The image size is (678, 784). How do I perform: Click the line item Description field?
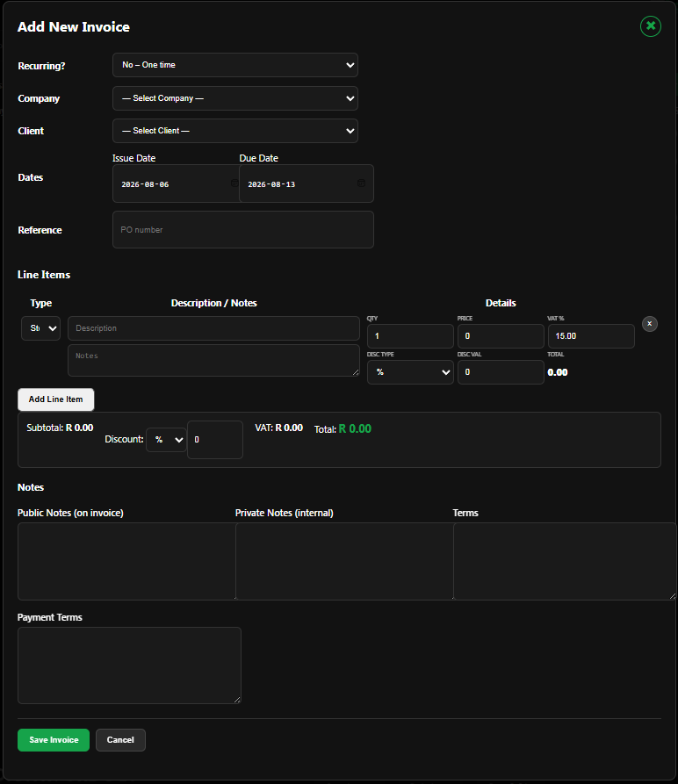coord(213,328)
